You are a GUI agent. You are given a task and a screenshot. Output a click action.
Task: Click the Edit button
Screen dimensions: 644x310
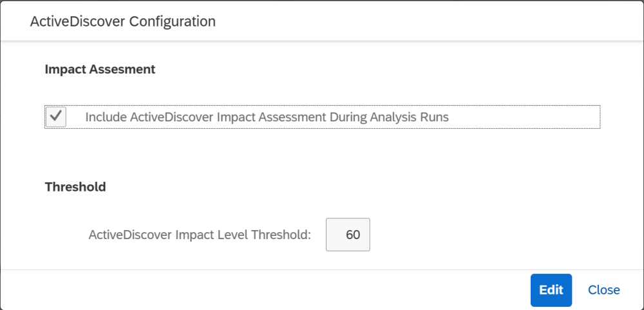click(x=551, y=290)
